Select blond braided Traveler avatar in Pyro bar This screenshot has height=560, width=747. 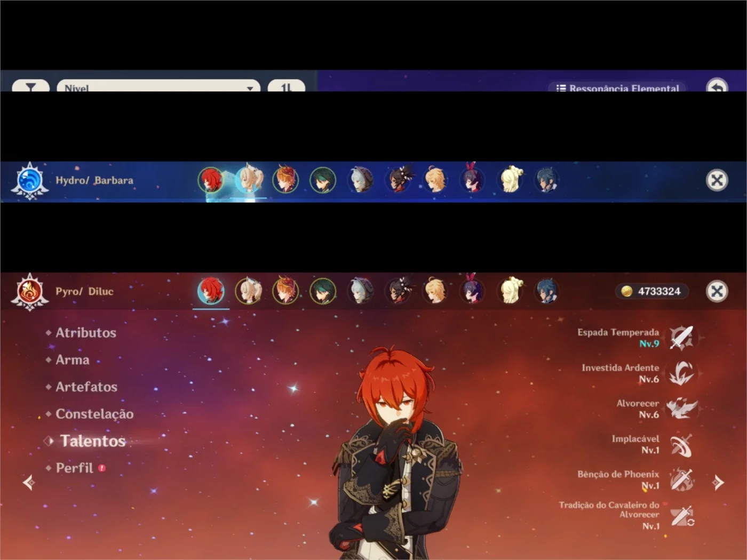(435, 291)
